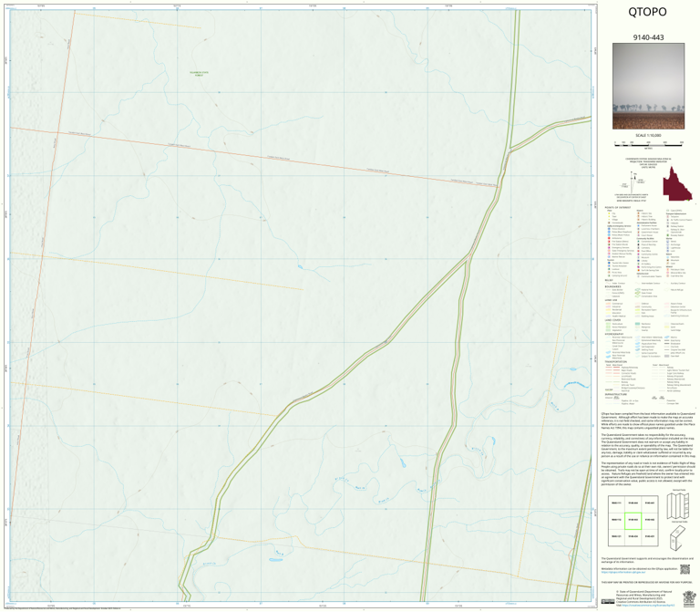Click the SCALE 1:10,000 label
This screenshot has height=612, width=700.
648,135
